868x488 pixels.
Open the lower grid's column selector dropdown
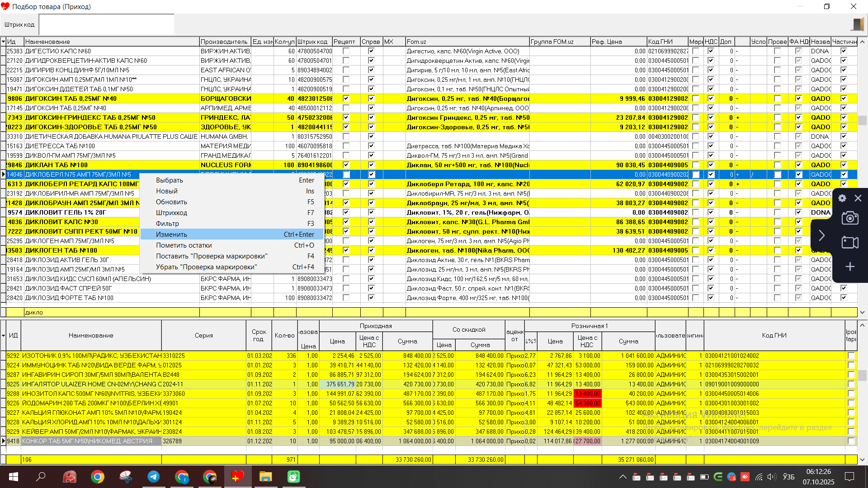3,335
